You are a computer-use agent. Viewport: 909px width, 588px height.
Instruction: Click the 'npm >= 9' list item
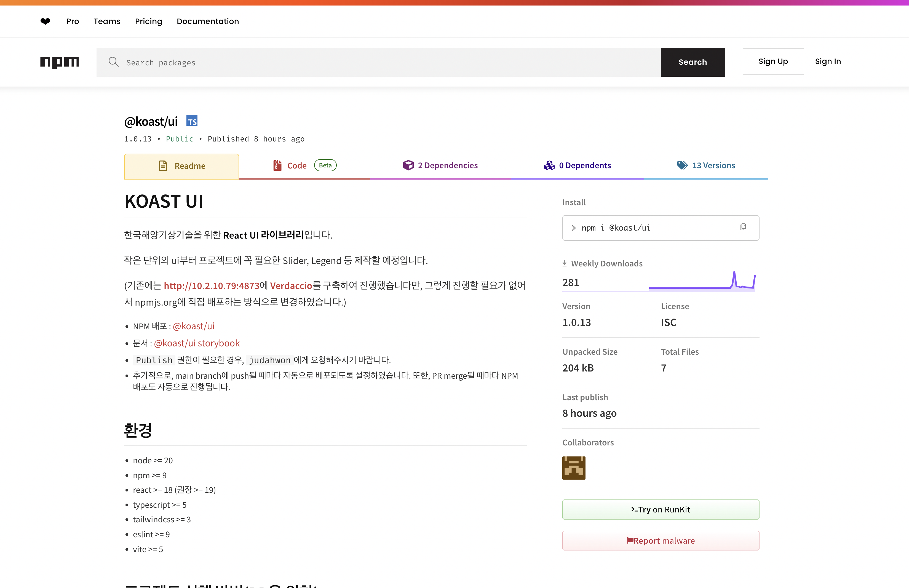pyautogui.click(x=150, y=475)
